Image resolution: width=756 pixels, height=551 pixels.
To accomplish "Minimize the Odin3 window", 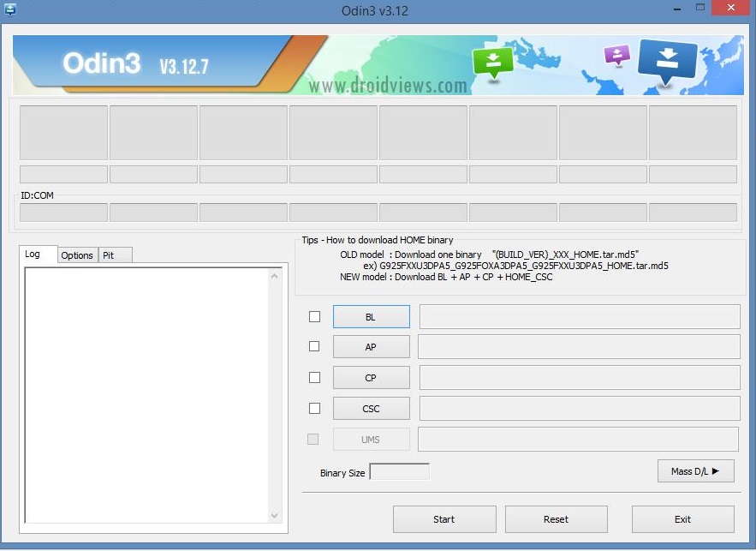I will (x=677, y=9).
